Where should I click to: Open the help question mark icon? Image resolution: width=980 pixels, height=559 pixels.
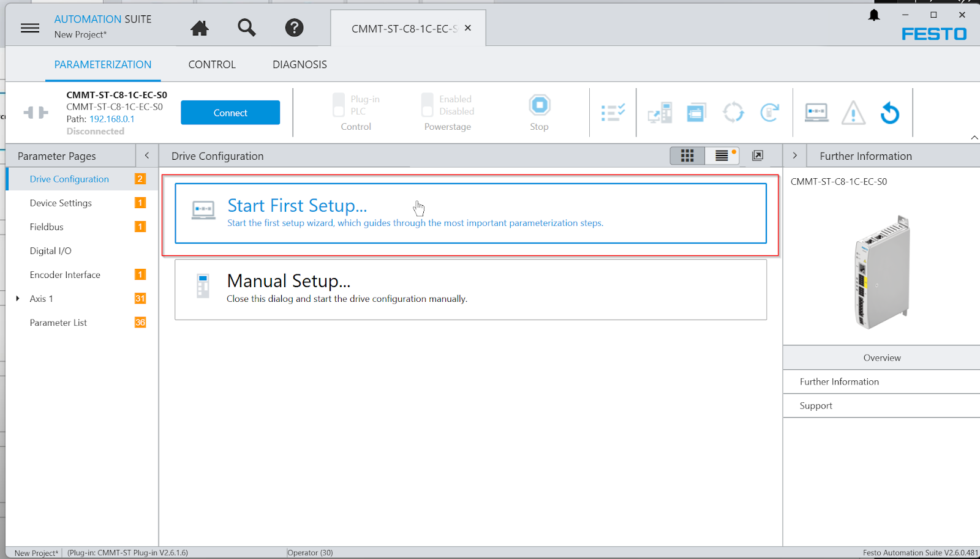[294, 28]
